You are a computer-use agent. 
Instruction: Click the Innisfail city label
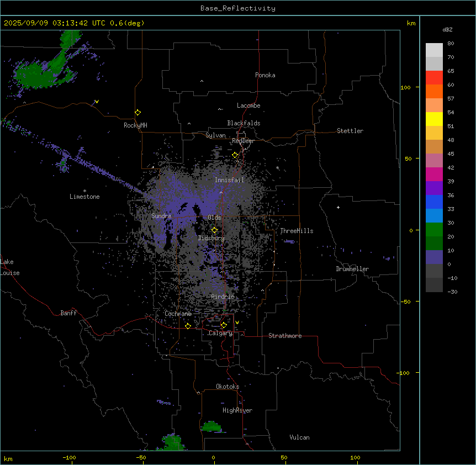pyautogui.click(x=230, y=180)
